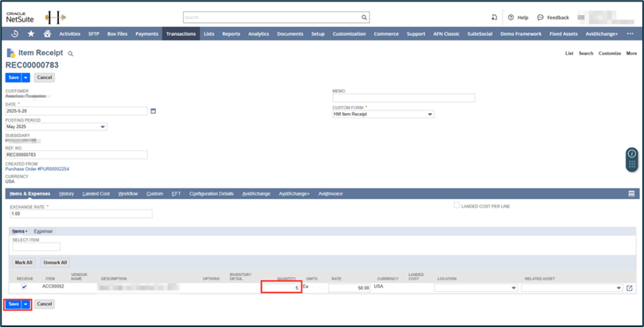Open Purchase Order #PUR00002254 link
Screen dimensions: 644x327
click(37, 169)
